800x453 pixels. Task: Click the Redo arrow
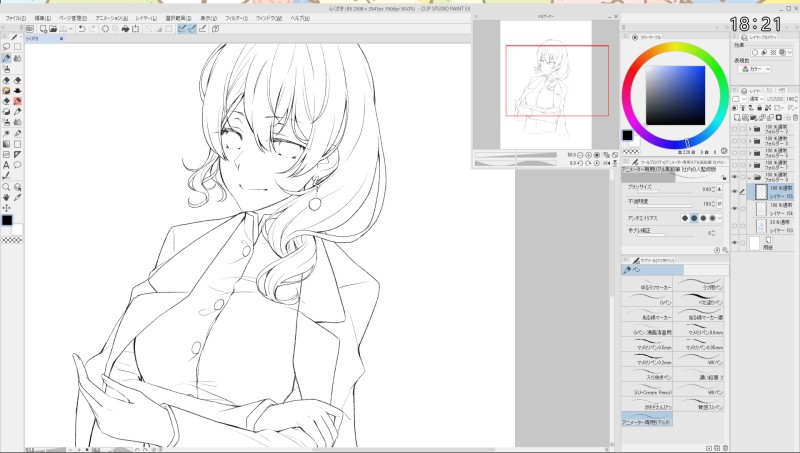[x=92, y=29]
